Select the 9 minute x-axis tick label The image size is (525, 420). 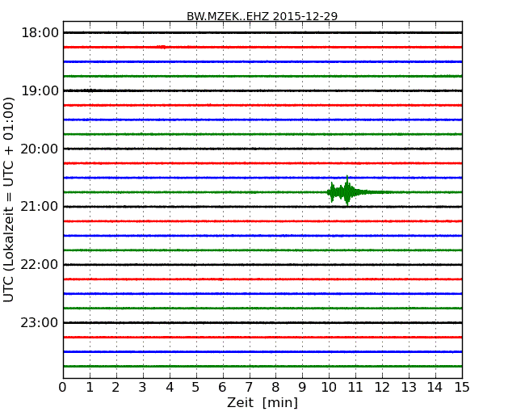pos(302,388)
